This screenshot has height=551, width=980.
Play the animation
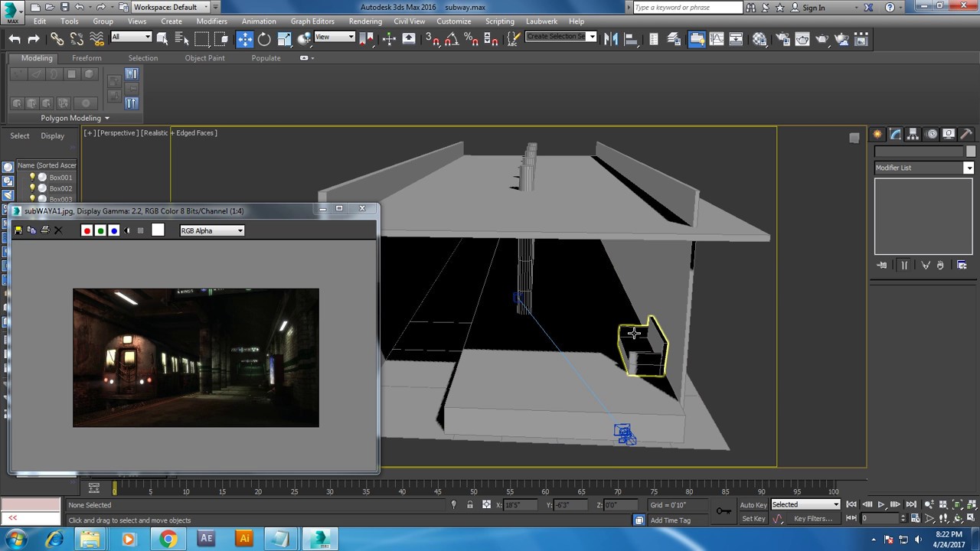pyautogui.click(x=881, y=504)
